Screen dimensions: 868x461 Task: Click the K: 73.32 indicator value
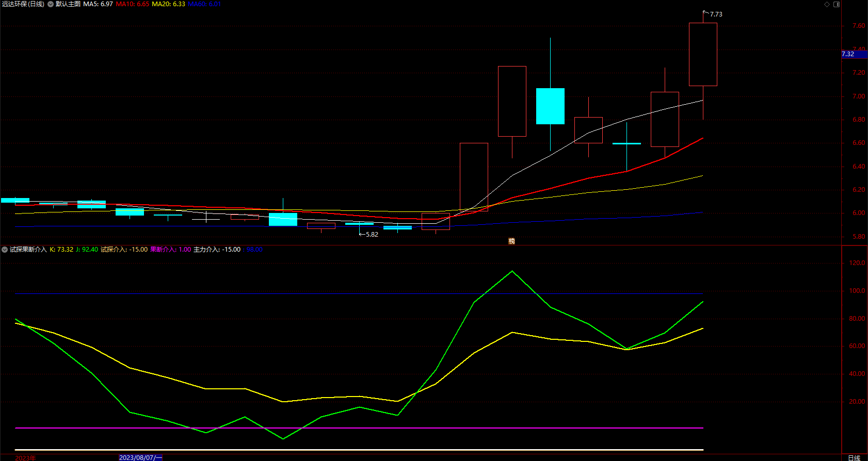point(61,250)
